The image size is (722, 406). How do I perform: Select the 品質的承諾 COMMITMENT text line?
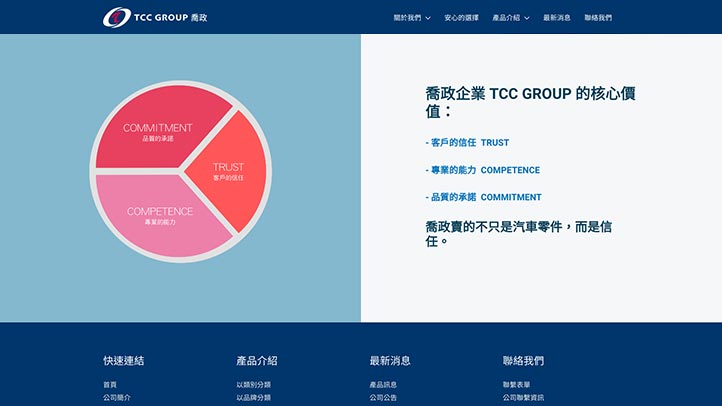[483, 197]
